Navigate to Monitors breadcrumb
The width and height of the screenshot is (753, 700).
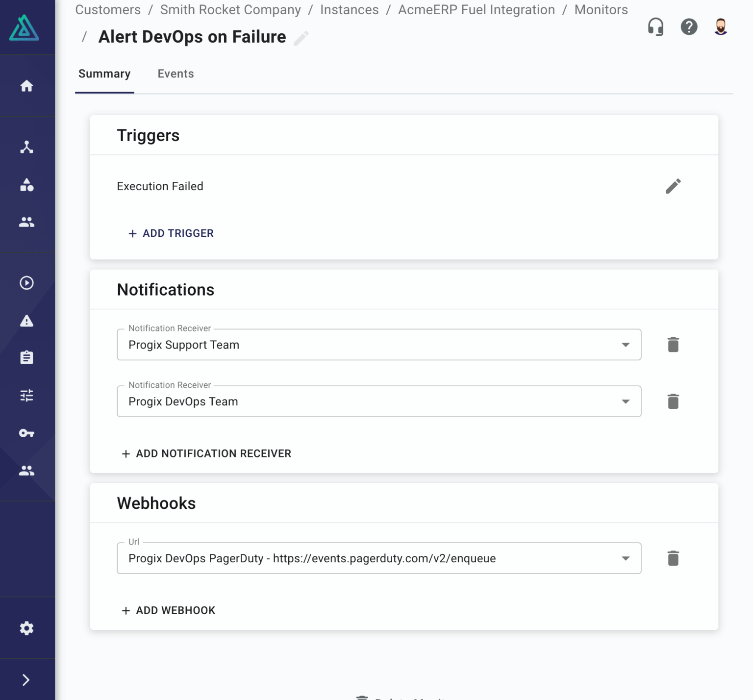[601, 10]
